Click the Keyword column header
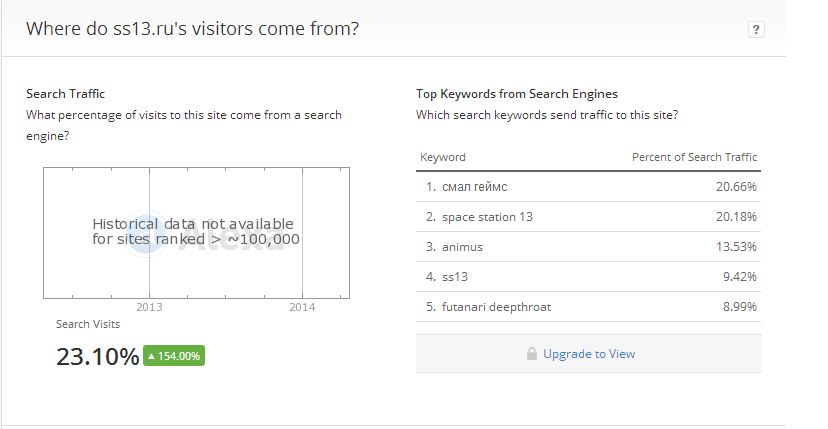 click(x=443, y=157)
